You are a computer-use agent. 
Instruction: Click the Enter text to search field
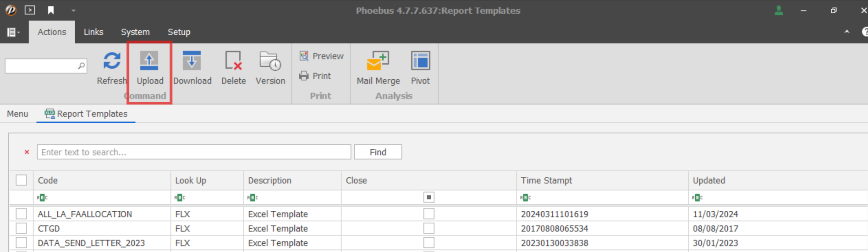194,152
